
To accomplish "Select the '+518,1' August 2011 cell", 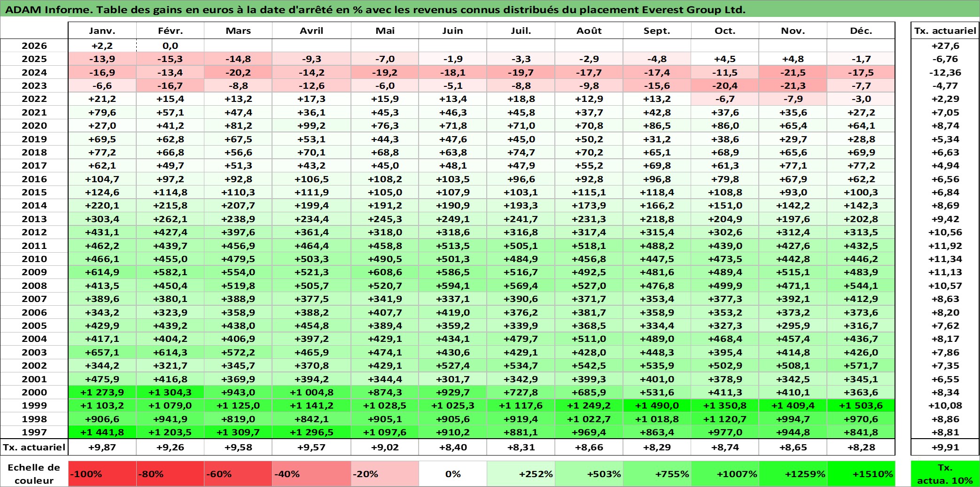I will click(589, 246).
